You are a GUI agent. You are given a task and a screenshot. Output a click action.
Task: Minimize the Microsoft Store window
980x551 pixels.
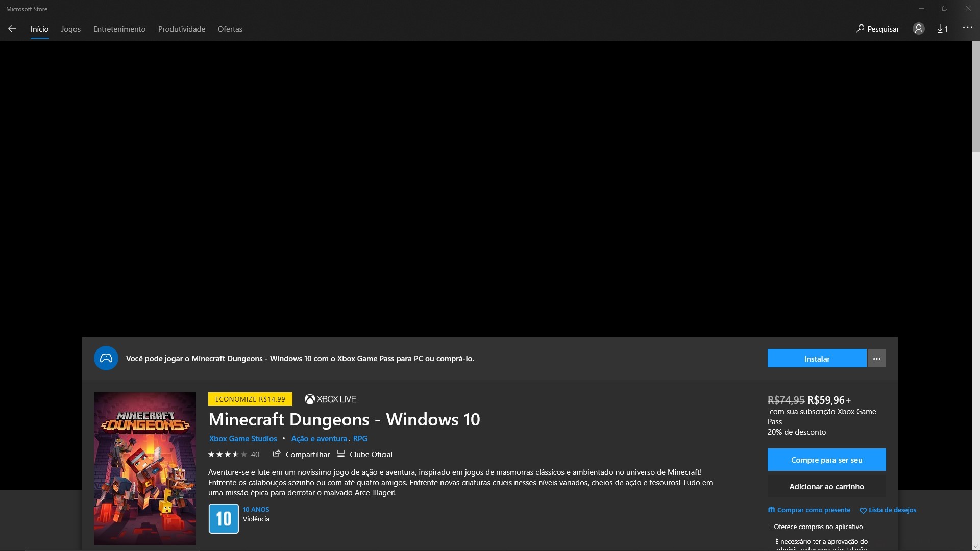(921, 9)
